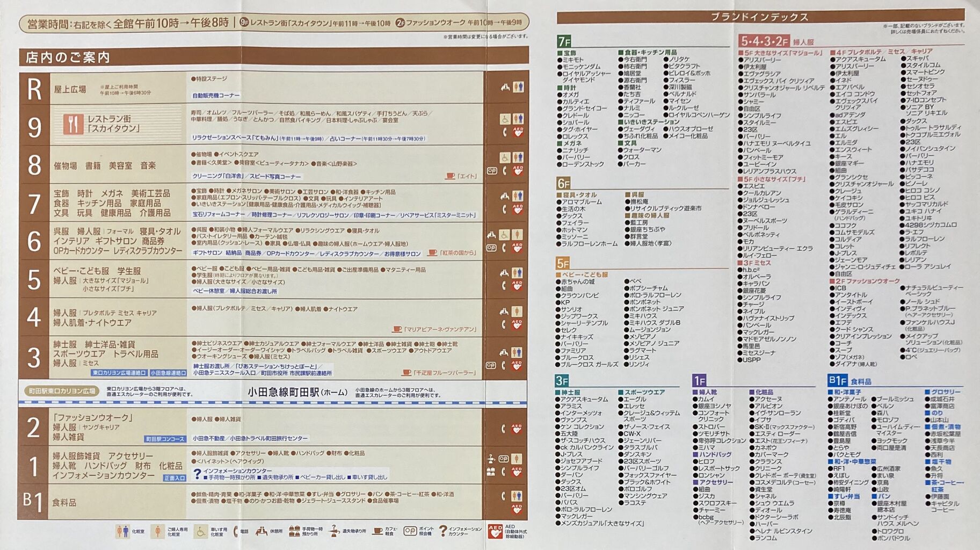Click the 店内のご案内 header
The height and width of the screenshot is (550, 980).
click(x=68, y=57)
